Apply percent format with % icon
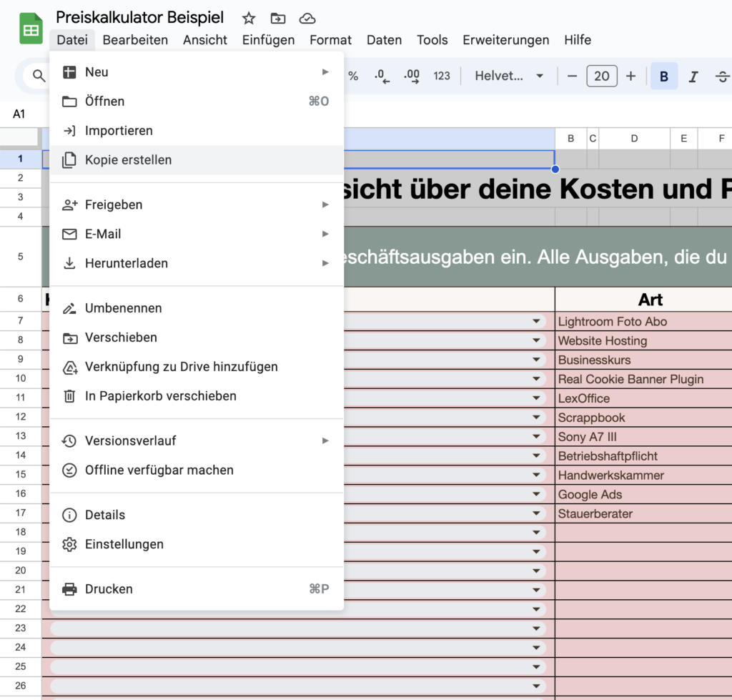The height and width of the screenshot is (700, 732). (x=353, y=76)
